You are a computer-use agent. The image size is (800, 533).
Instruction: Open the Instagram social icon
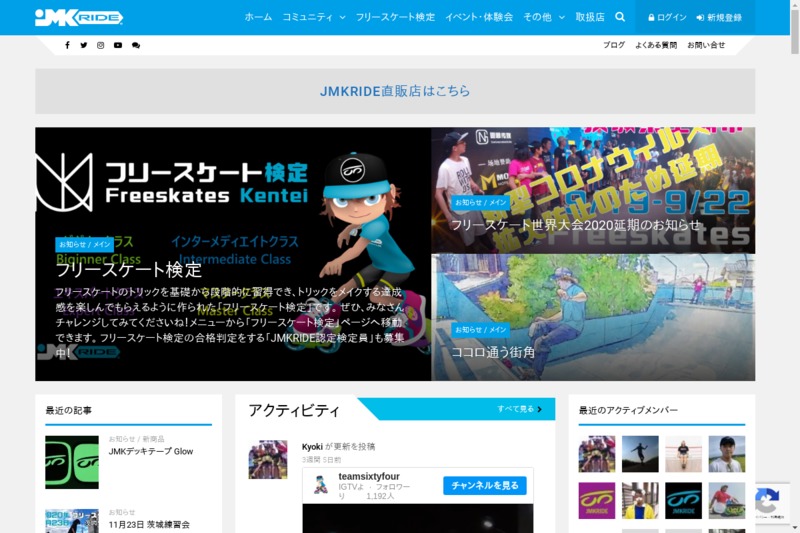(101, 45)
